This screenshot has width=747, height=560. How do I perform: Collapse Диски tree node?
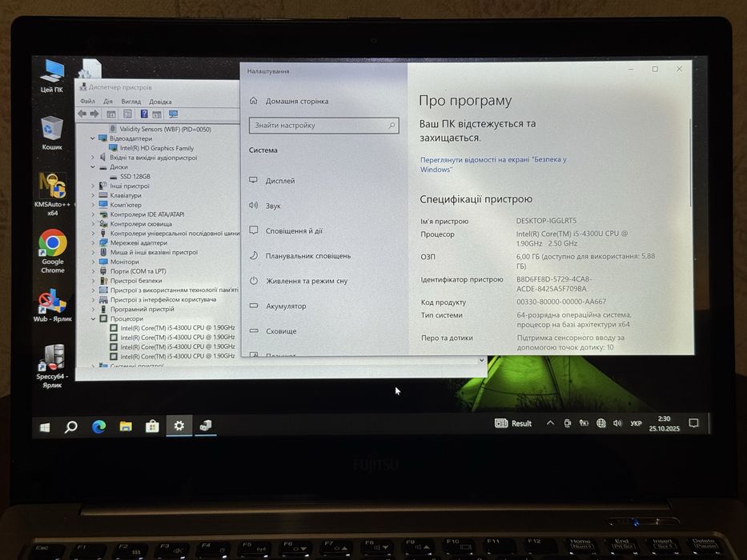[x=93, y=167]
